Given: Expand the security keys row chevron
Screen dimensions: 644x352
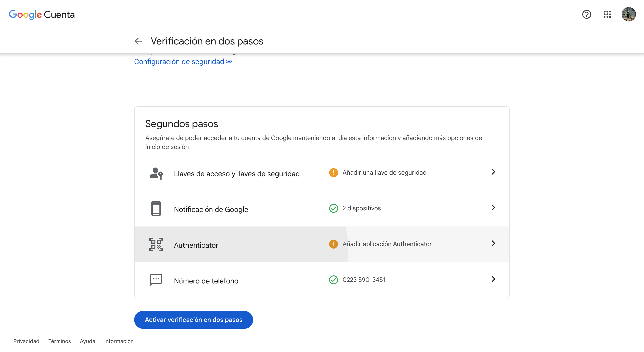Looking at the screenshot, I should click(x=493, y=172).
